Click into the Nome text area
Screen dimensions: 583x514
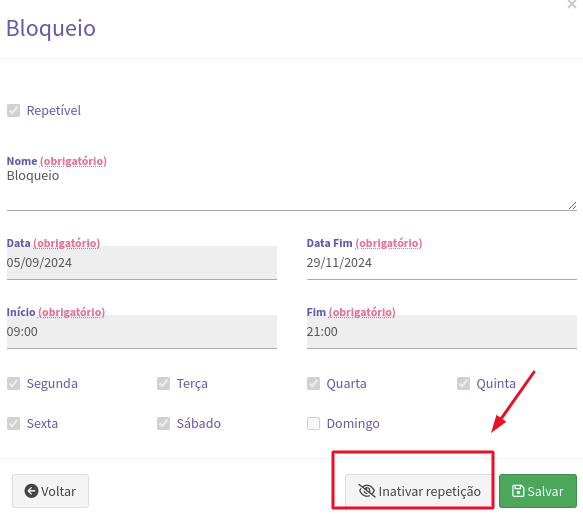pyautogui.click(x=292, y=189)
